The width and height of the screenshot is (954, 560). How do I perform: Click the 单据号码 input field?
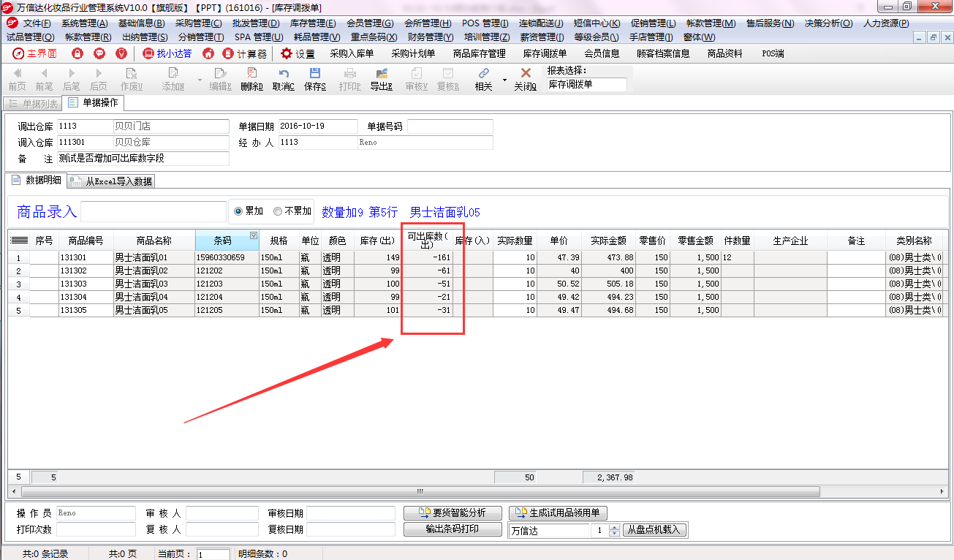(450, 126)
